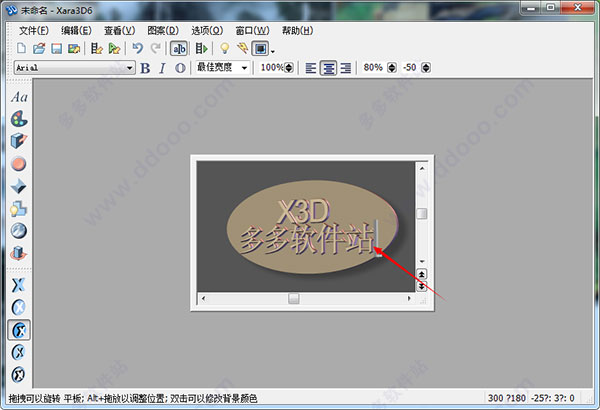Screen dimensions: 600x410
Task: Open the Aa text options panel
Action: pos(19,97)
